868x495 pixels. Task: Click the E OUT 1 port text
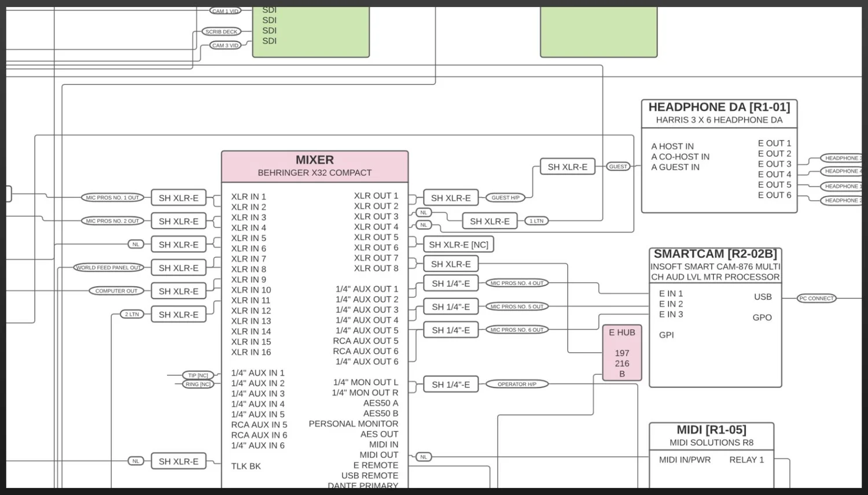(x=774, y=143)
